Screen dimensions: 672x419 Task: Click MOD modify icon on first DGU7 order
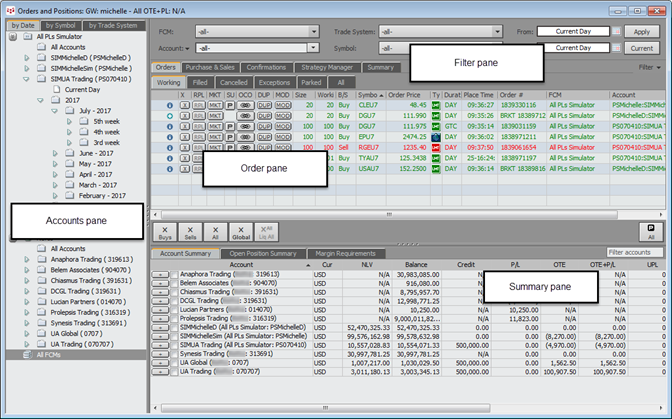[x=282, y=116]
